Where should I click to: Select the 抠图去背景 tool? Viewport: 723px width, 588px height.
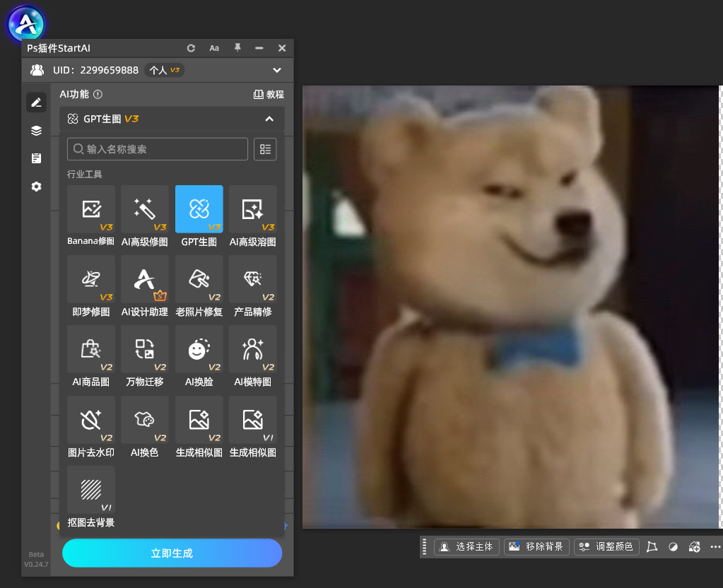[x=91, y=497]
